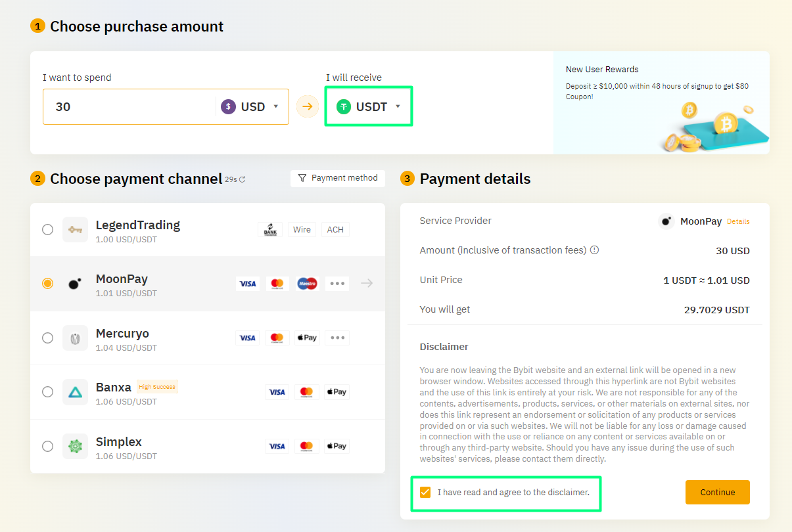The image size is (792, 532).
Task: Click the orange swap arrow between currencies
Action: (x=308, y=106)
